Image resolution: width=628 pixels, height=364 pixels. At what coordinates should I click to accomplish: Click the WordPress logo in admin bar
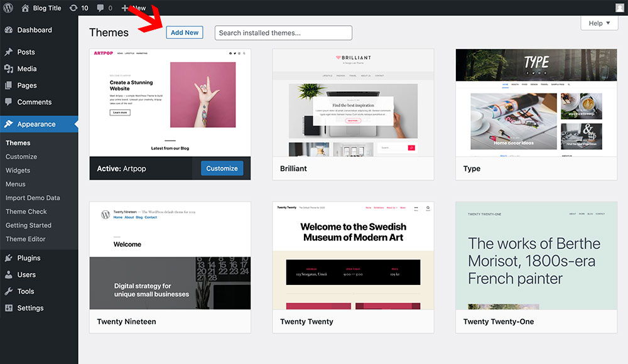pyautogui.click(x=8, y=8)
